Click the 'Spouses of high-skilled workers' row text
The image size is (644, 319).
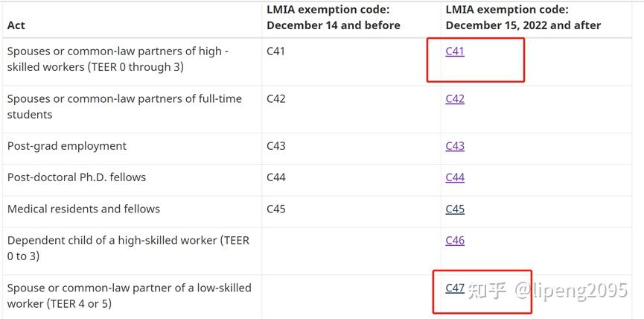[118, 59]
